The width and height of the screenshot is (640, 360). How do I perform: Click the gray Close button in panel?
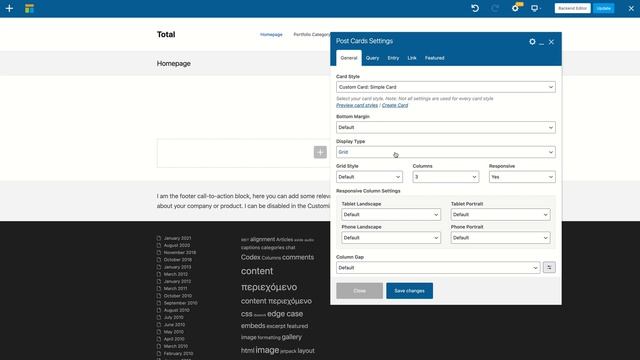(x=359, y=291)
